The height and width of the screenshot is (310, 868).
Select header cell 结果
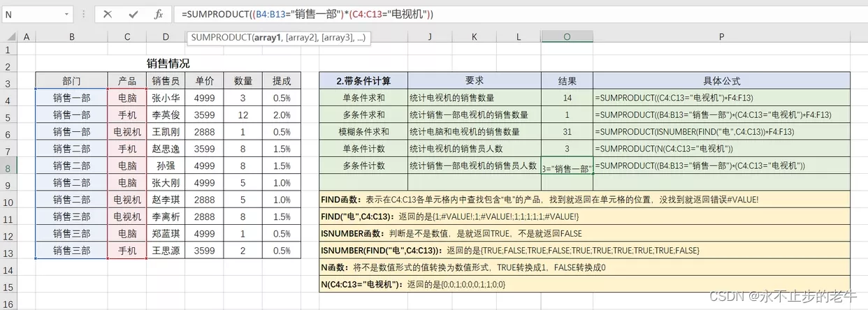click(x=567, y=80)
